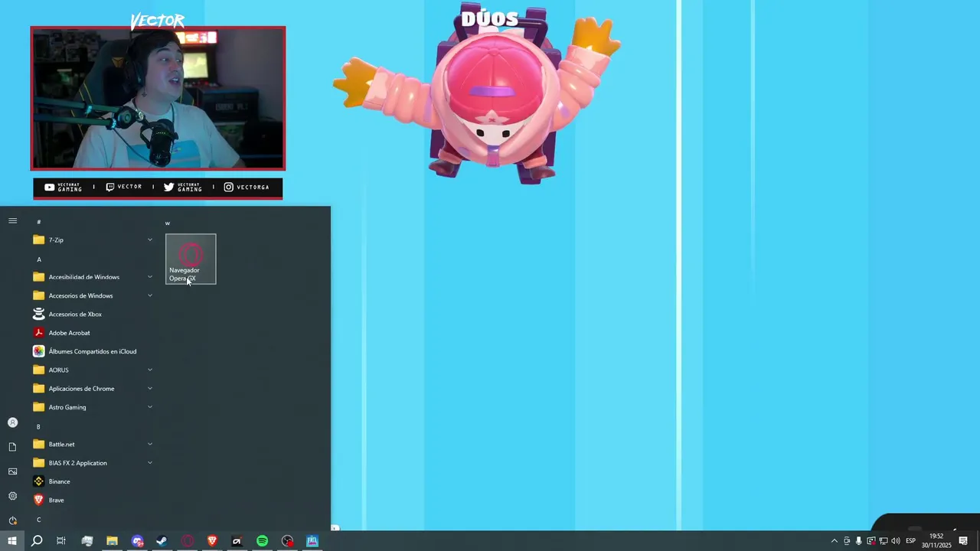Expand the Battle.net folder chevron

[x=150, y=444]
